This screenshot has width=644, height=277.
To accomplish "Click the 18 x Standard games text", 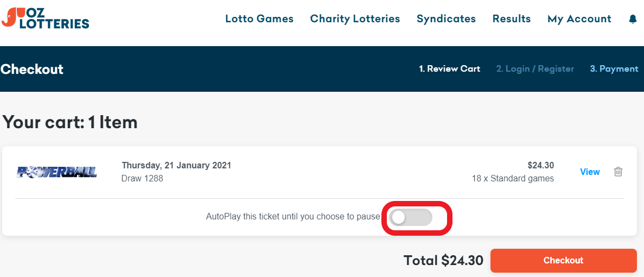I will [x=513, y=179].
